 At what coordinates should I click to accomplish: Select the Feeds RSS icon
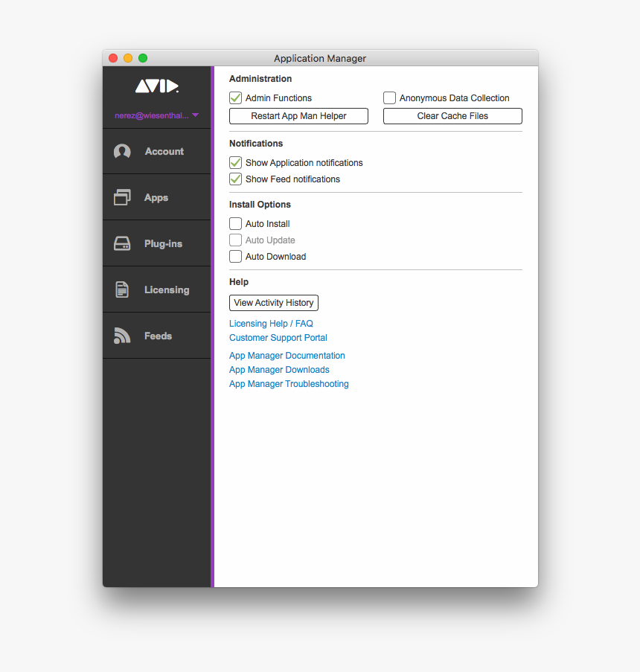click(x=122, y=336)
